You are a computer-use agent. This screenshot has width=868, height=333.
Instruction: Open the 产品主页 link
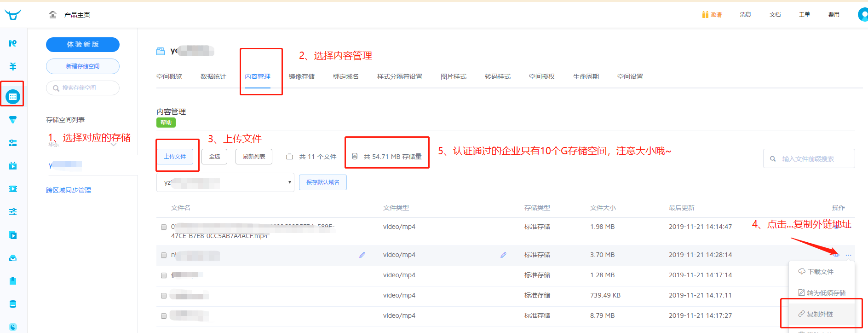(77, 15)
